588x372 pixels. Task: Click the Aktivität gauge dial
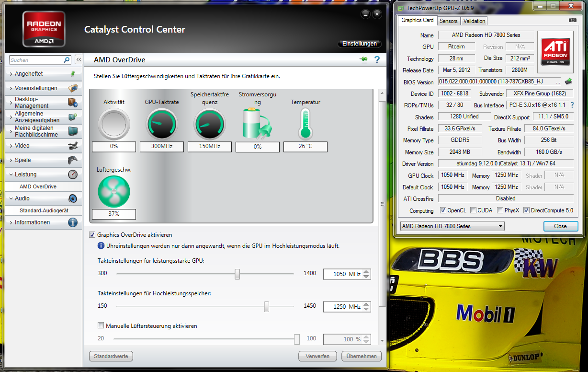(x=114, y=124)
